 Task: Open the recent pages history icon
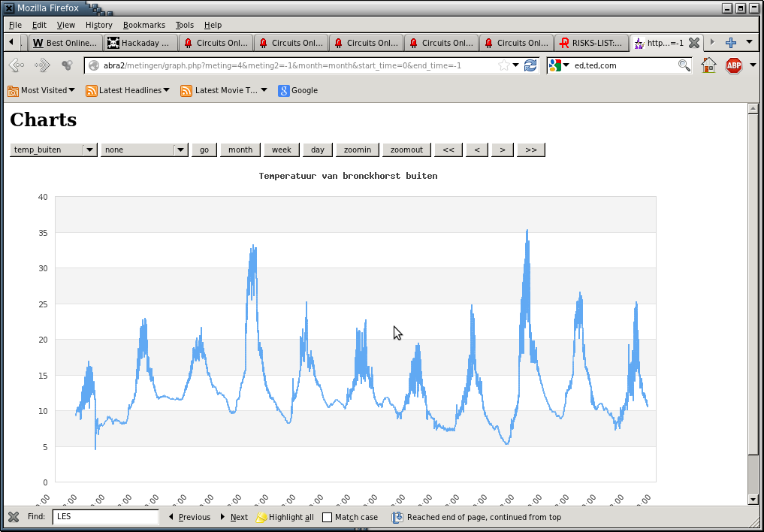68,65
